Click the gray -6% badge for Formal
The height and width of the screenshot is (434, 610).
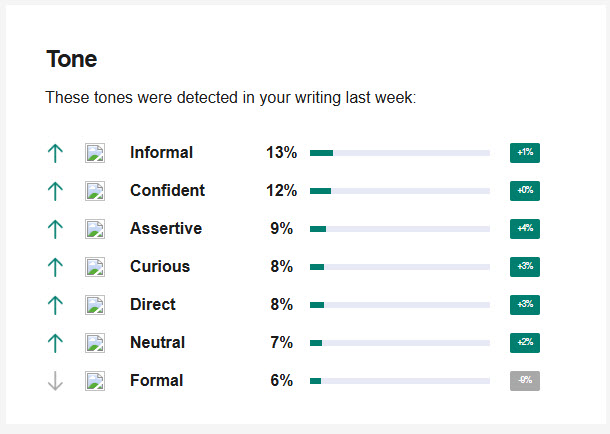click(x=525, y=381)
